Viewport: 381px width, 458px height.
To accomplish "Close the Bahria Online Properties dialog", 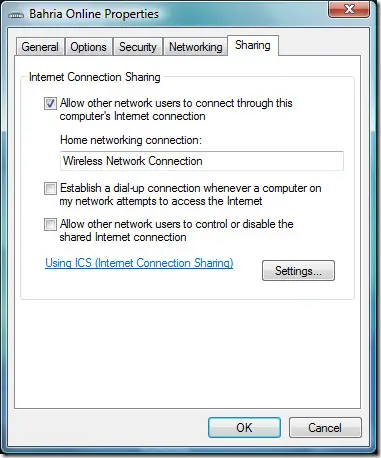I will coord(349,9).
